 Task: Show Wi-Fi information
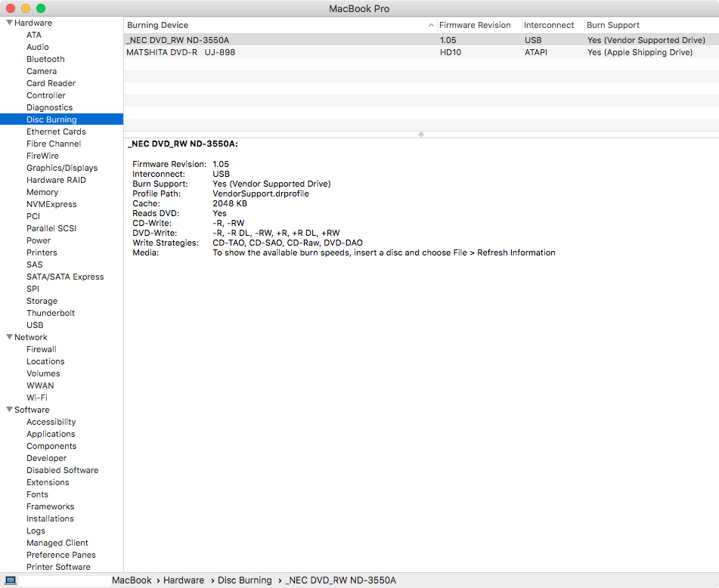pos(37,398)
